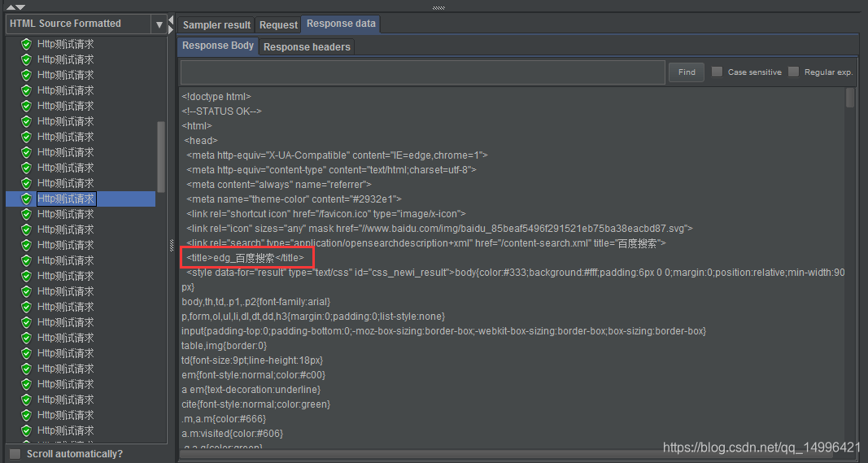This screenshot has height=463, width=868.
Task: Click the shortcut icon favicon.ico link line
Action: point(326,214)
